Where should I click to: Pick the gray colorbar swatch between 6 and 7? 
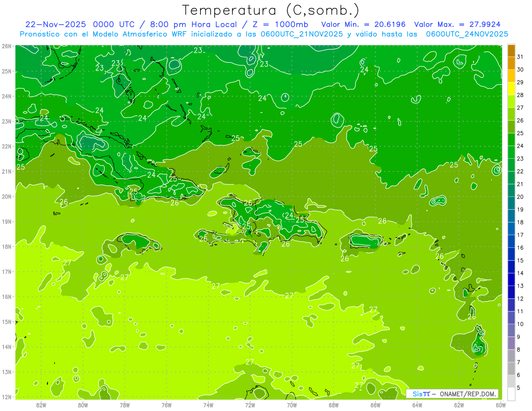(511, 368)
